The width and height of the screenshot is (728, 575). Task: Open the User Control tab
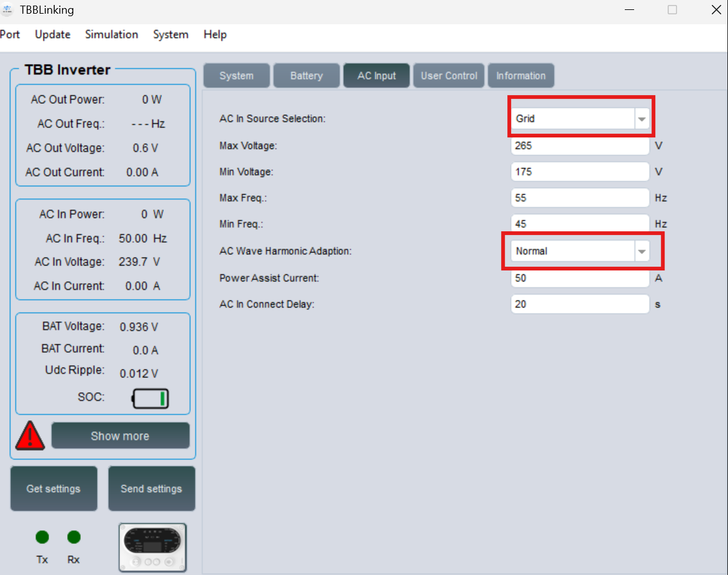(x=449, y=76)
